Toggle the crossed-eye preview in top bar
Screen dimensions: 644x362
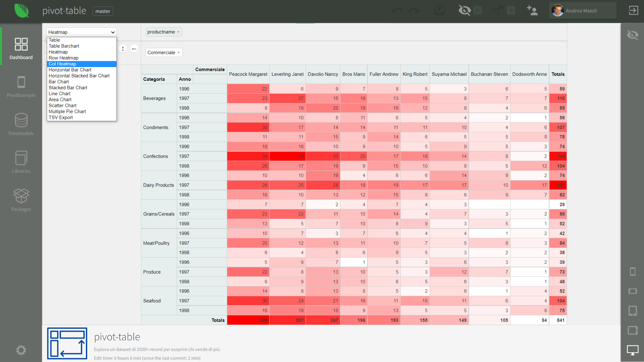click(465, 11)
